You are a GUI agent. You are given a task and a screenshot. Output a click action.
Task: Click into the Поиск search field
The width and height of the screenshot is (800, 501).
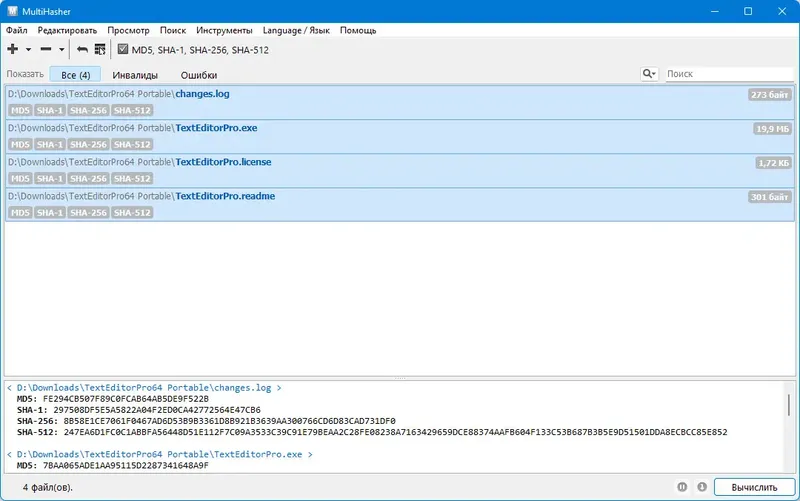coord(729,74)
